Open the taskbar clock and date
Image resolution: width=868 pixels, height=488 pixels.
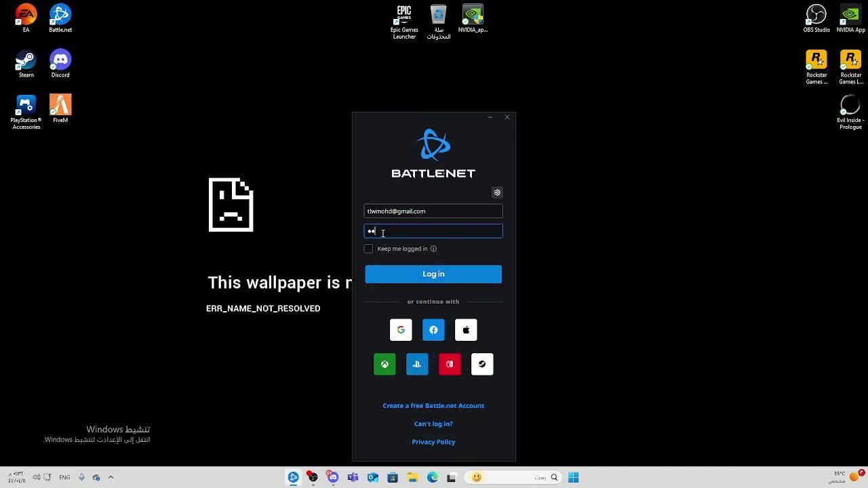[16, 477]
